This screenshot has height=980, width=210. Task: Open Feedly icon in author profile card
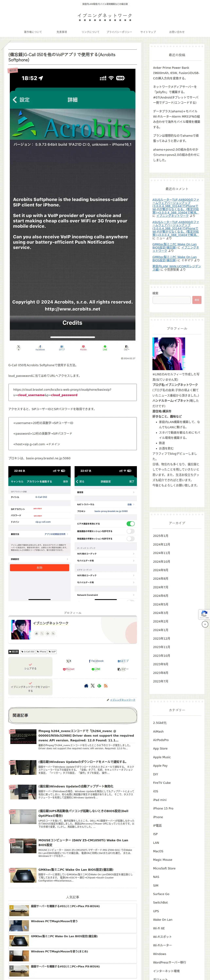[48, 633]
